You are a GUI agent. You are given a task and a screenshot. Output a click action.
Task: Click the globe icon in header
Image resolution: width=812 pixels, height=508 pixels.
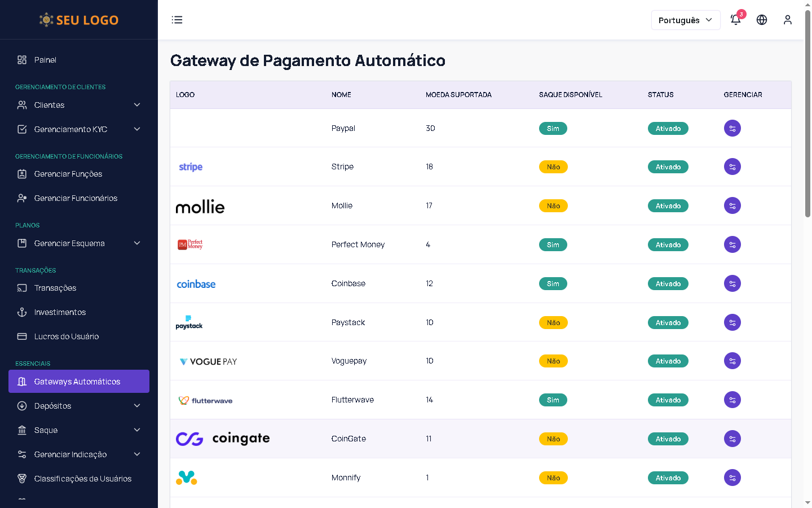tap(762, 20)
